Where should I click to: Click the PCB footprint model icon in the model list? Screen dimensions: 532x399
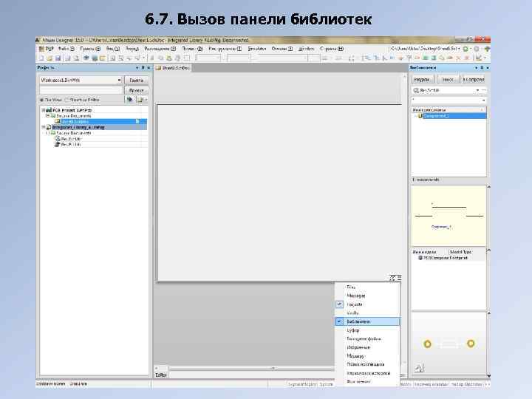[x=420, y=258]
